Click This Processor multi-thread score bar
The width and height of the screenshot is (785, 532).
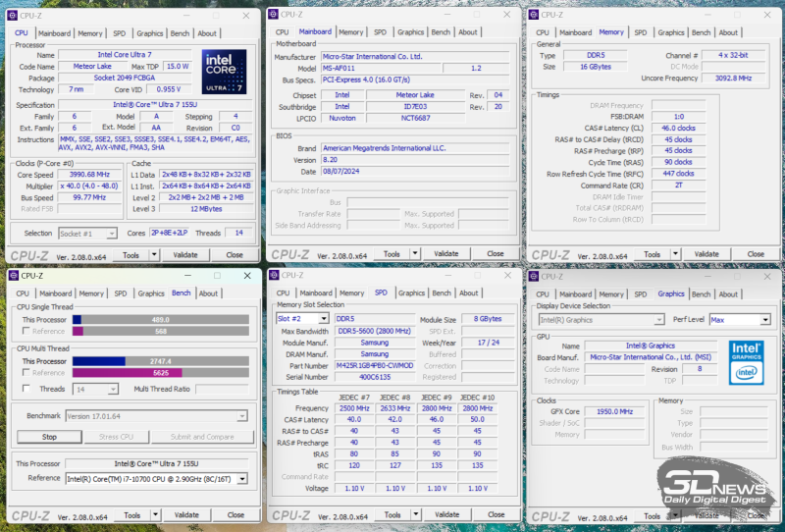(x=160, y=361)
